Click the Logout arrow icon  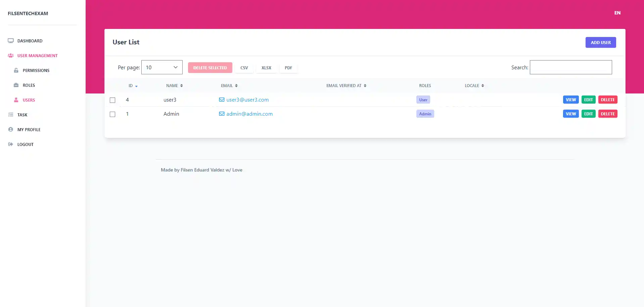(11, 144)
